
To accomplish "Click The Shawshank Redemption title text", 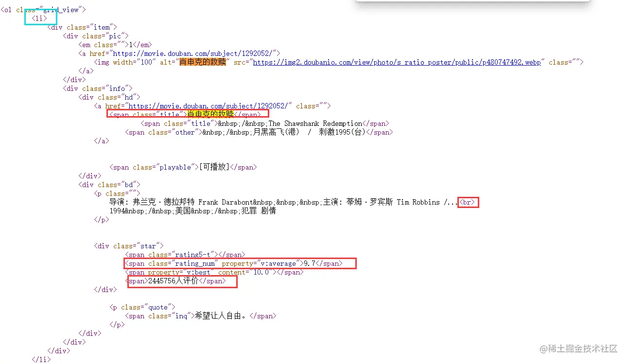I will [x=315, y=123].
